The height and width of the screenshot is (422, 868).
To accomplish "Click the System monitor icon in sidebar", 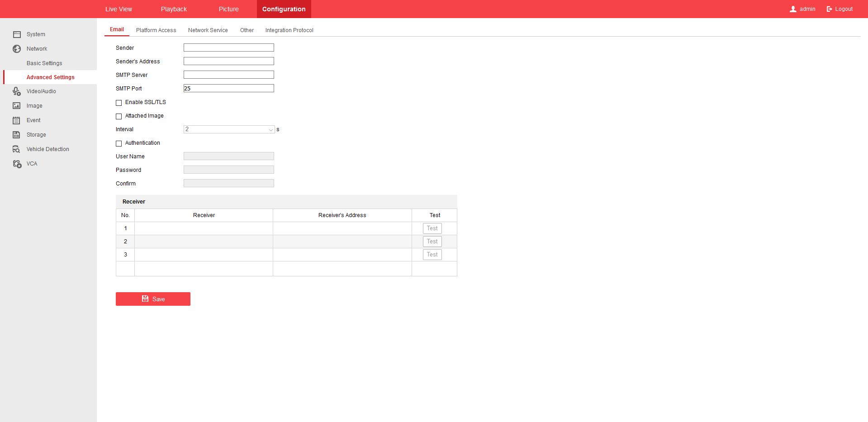I will (x=17, y=34).
